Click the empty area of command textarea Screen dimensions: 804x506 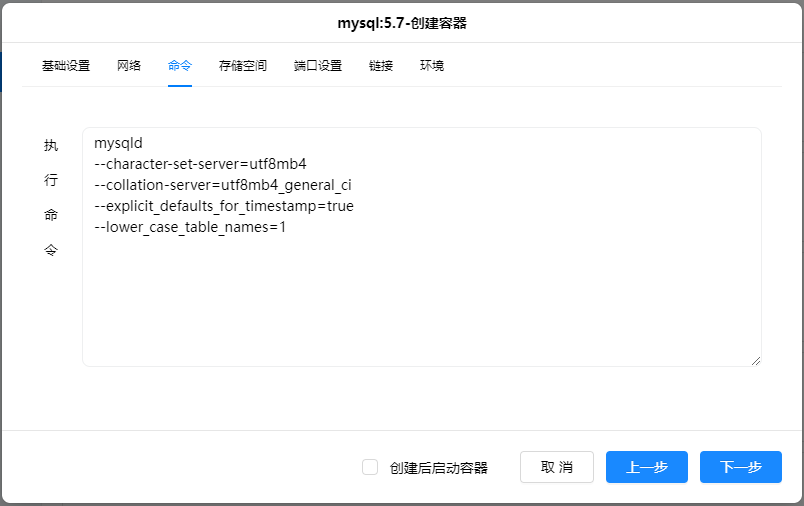point(420,300)
